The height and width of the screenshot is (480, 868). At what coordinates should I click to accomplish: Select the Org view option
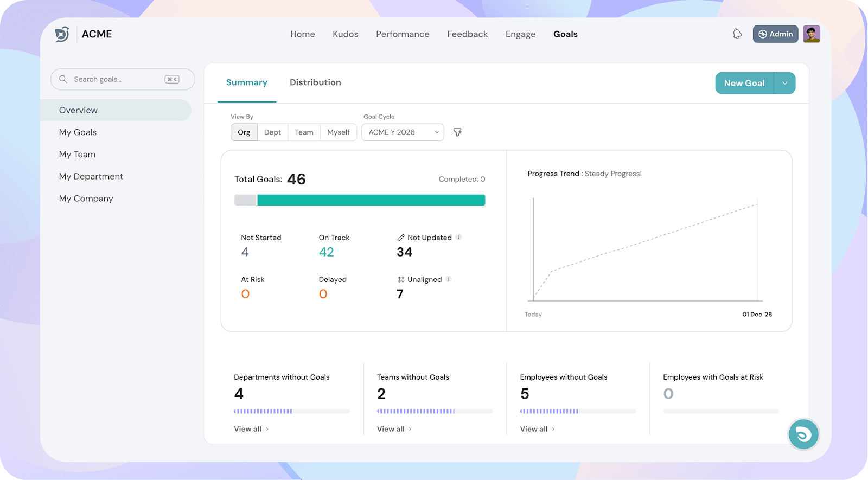tap(244, 132)
